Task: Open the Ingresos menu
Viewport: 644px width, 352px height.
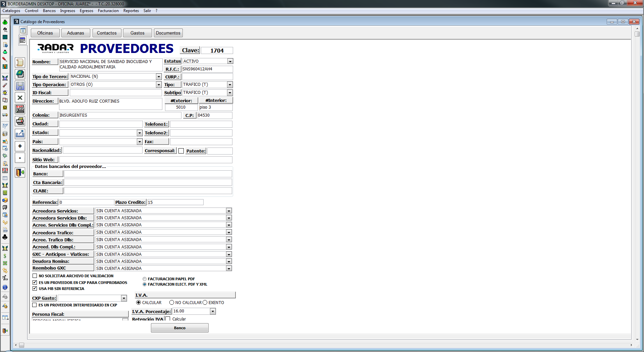Action: 68,11
